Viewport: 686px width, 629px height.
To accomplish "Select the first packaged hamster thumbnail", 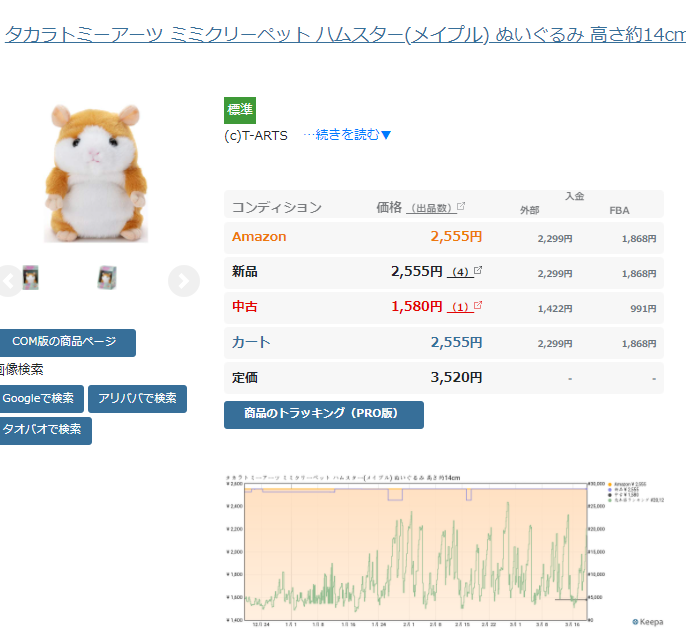I will click(31, 277).
